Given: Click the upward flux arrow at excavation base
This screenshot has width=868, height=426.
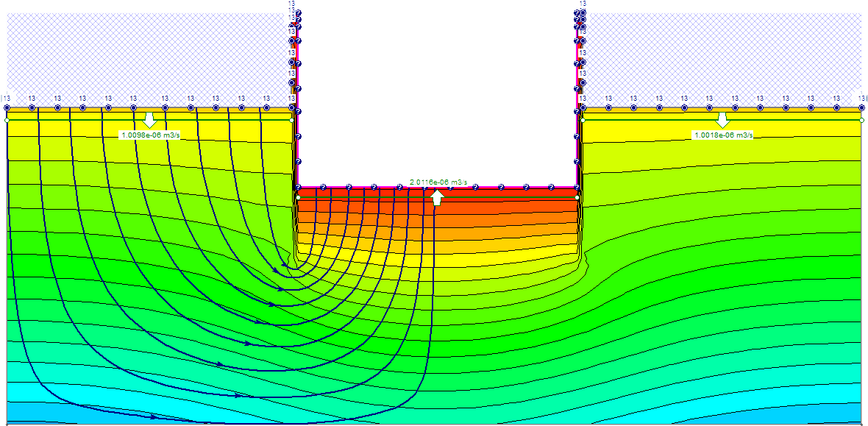Looking at the screenshot, I should (437, 196).
